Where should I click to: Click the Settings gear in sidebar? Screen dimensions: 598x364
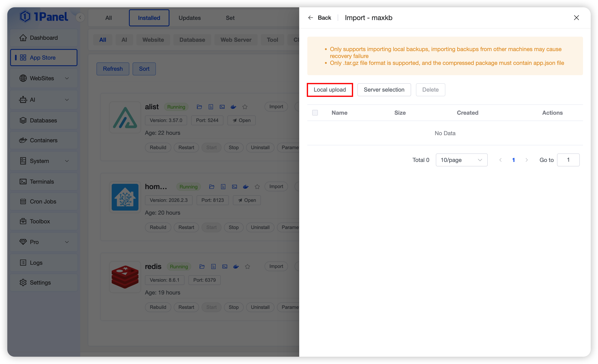pos(23,283)
